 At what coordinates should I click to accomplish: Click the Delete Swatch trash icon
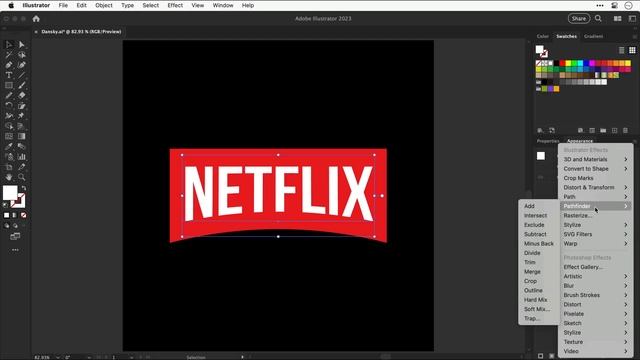point(625,131)
